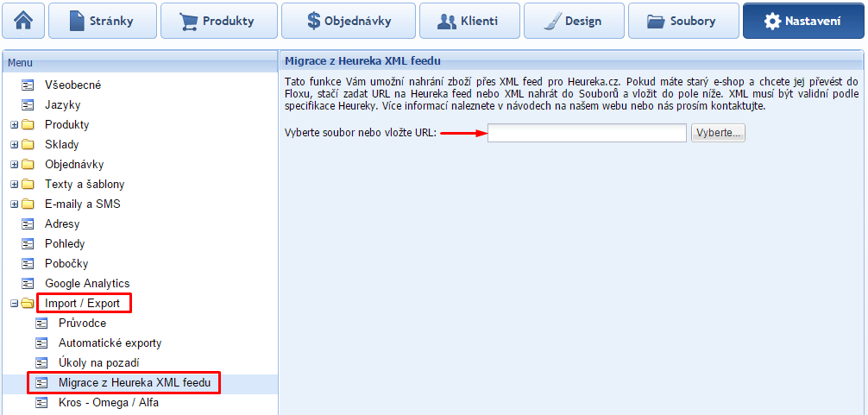Open the Průvodce import wizard
Image resolution: width=868 pixels, height=415 pixels.
click(82, 324)
